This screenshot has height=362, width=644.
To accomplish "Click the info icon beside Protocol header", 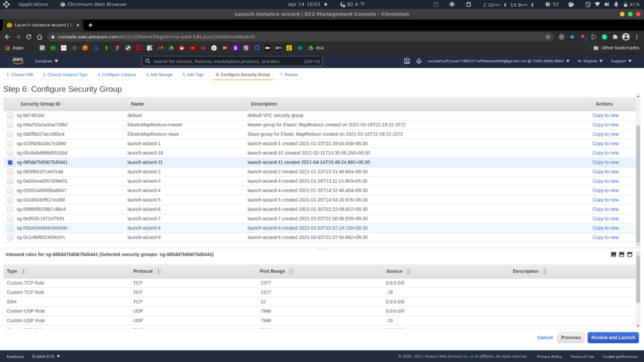I will click(158, 271).
